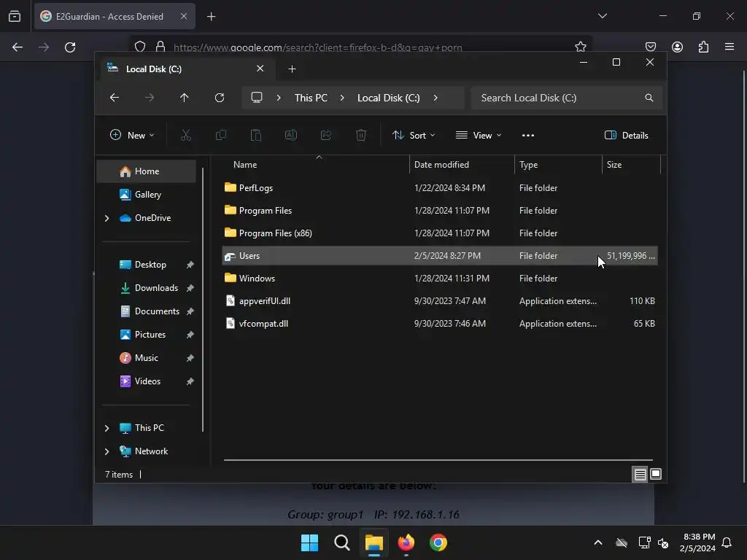747x560 pixels.
Task: Select Home in navigation pane
Action: point(146,171)
